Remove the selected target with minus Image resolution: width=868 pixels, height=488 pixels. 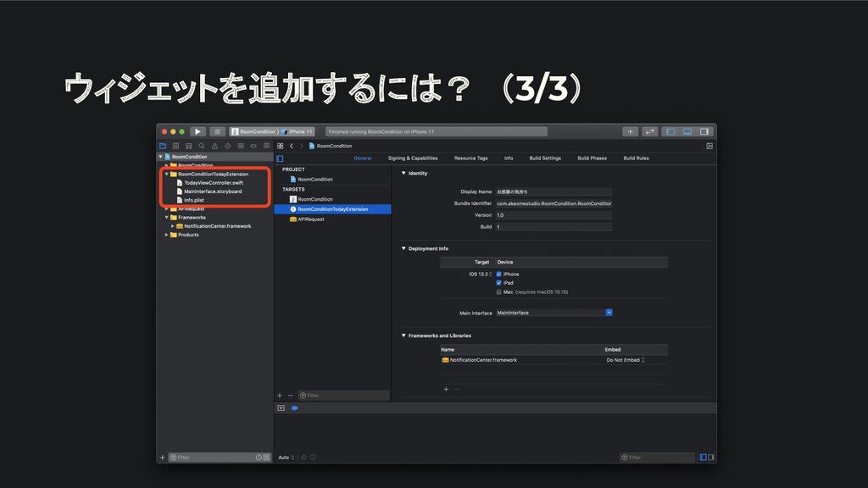pos(290,396)
